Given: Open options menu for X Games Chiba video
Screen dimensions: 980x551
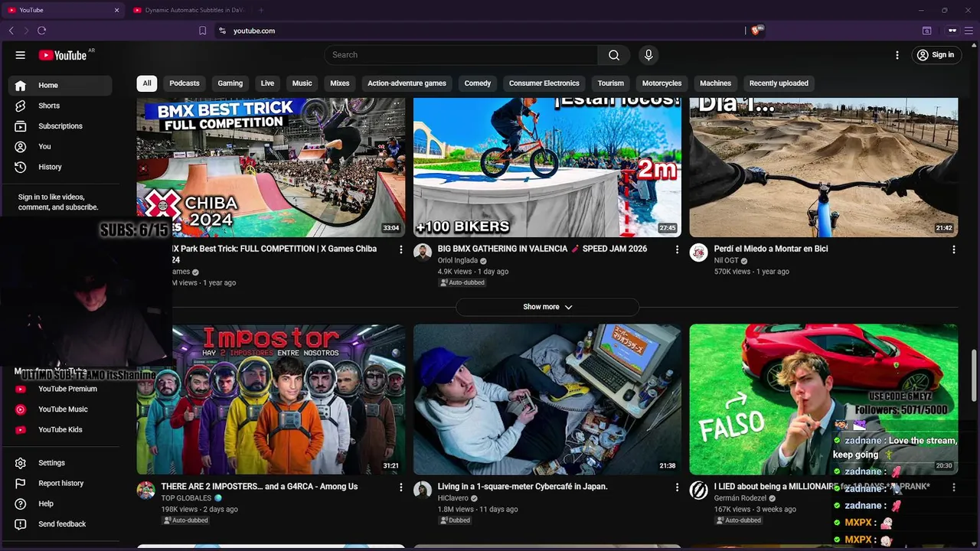Looking at the screenshot, I should (x=400, y=249).
